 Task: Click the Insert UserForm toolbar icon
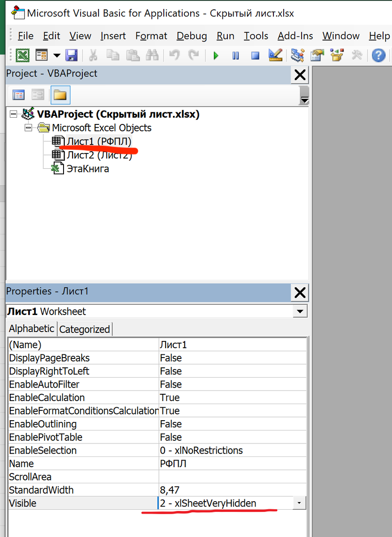coord(42,55)
